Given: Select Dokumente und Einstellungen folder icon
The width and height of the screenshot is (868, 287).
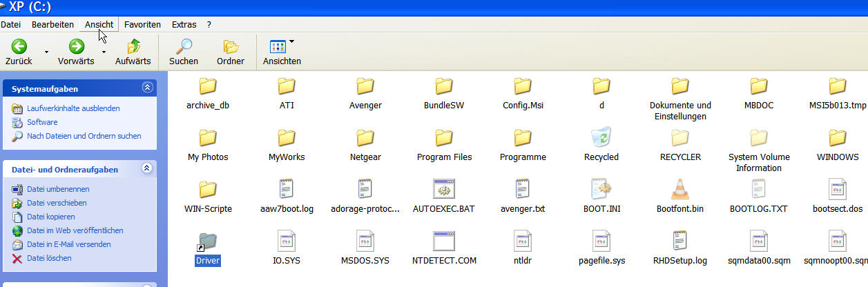Looking at the screenshot, I should coord(680,86).
